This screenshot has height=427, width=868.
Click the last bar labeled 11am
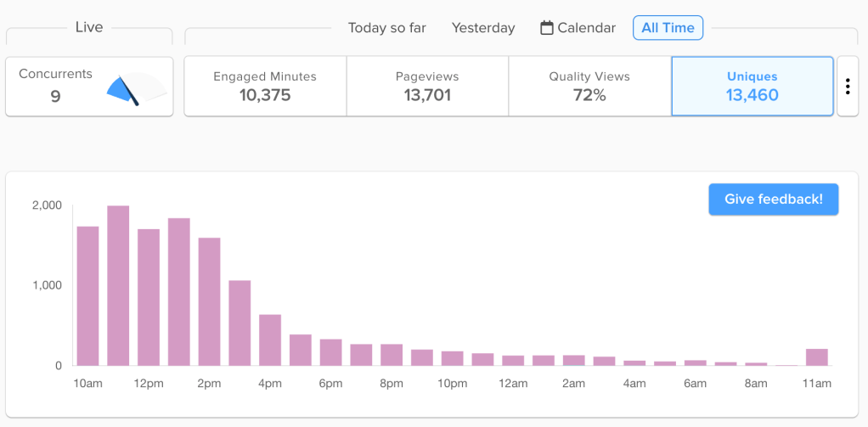point(816,357)
